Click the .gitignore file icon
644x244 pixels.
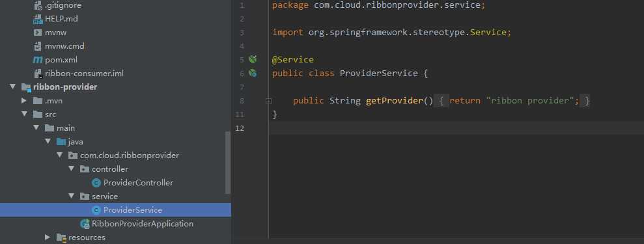(x=38, y=5)
